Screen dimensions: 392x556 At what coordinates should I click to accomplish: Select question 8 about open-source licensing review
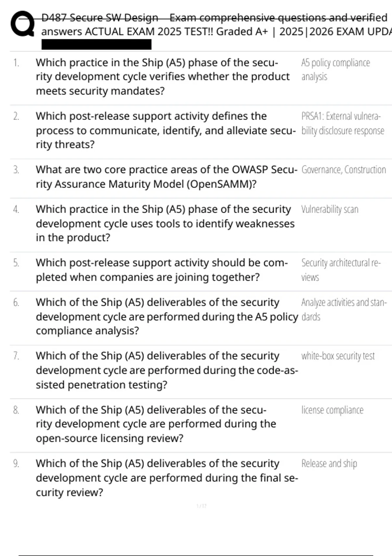coord(156,424)
